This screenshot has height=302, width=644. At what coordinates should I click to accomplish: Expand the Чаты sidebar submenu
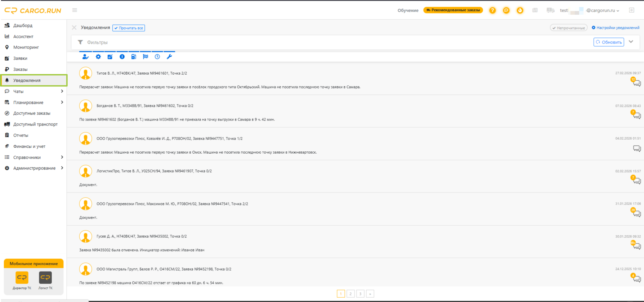pos(62,91)
